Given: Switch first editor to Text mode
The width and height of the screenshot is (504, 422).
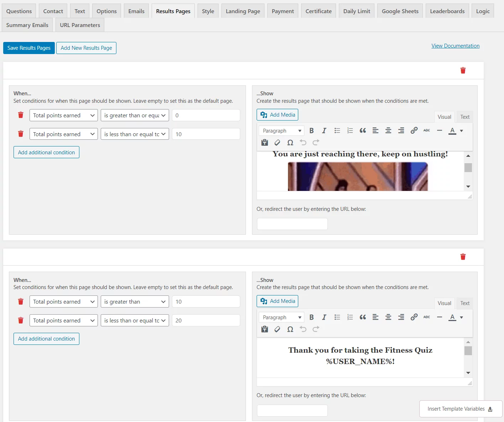Looking at the screenshot, I should click(465, 117).
